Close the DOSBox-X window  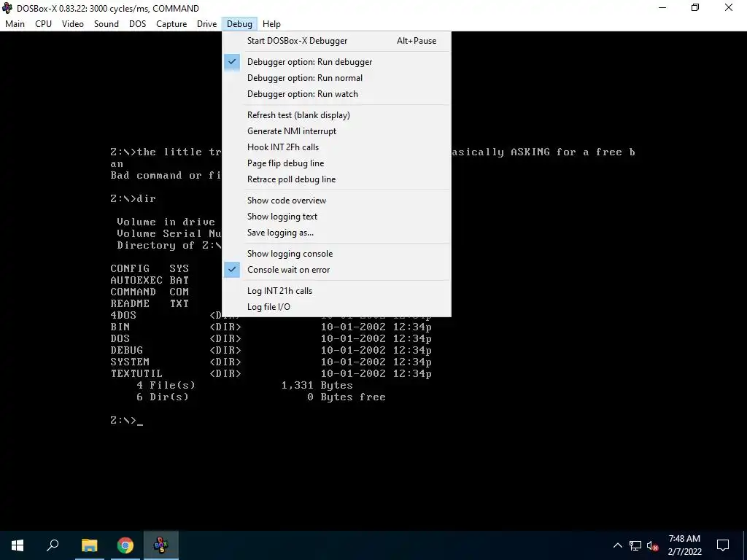click(729, 8)
